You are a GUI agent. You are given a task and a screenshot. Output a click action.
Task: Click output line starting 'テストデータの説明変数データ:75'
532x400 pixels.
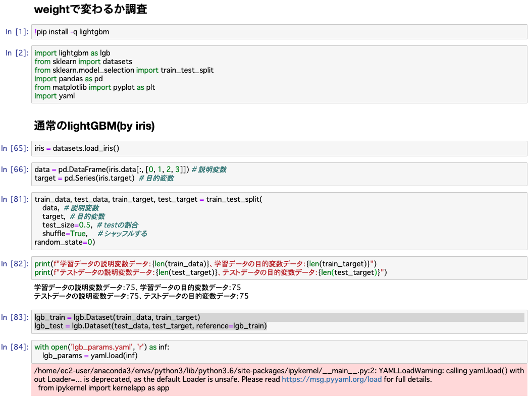141,296
